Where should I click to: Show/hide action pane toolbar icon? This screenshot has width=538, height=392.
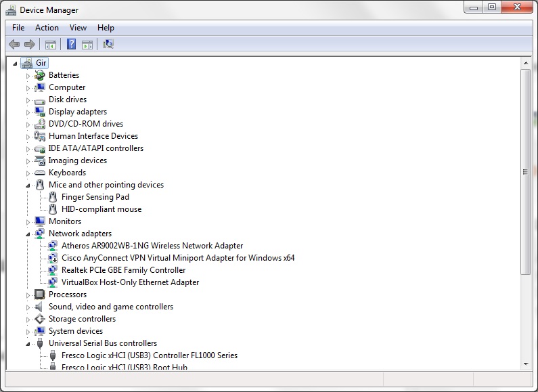coord(87,44)
